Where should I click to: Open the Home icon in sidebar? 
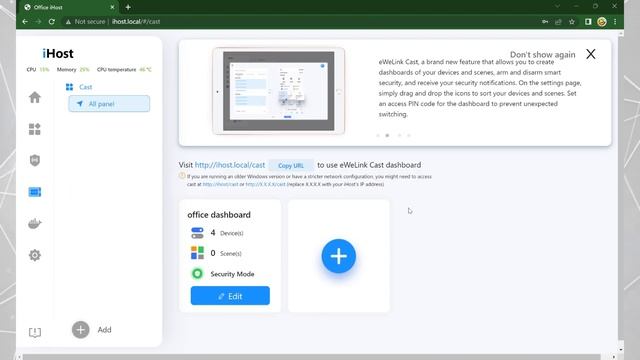[x=35, y=97]
